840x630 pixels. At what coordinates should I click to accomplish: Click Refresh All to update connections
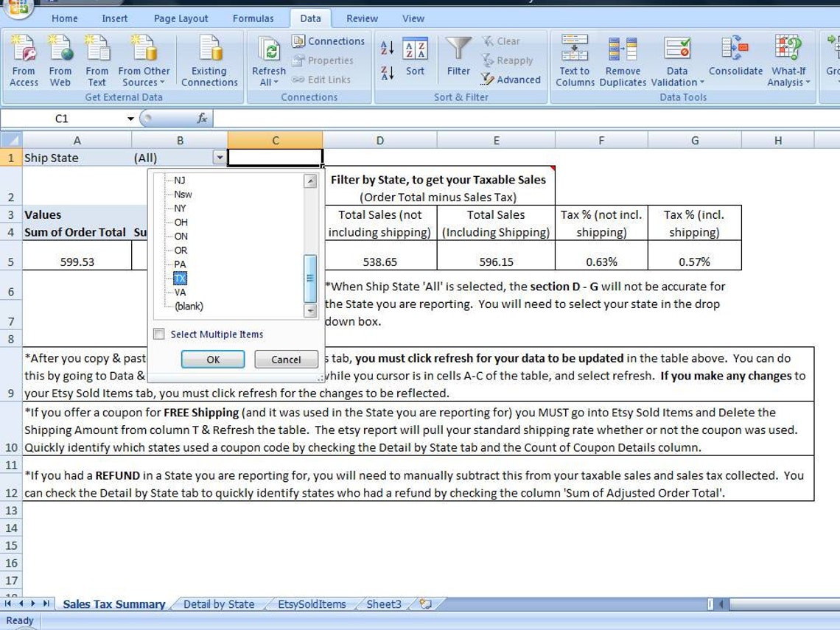(268, 59)
